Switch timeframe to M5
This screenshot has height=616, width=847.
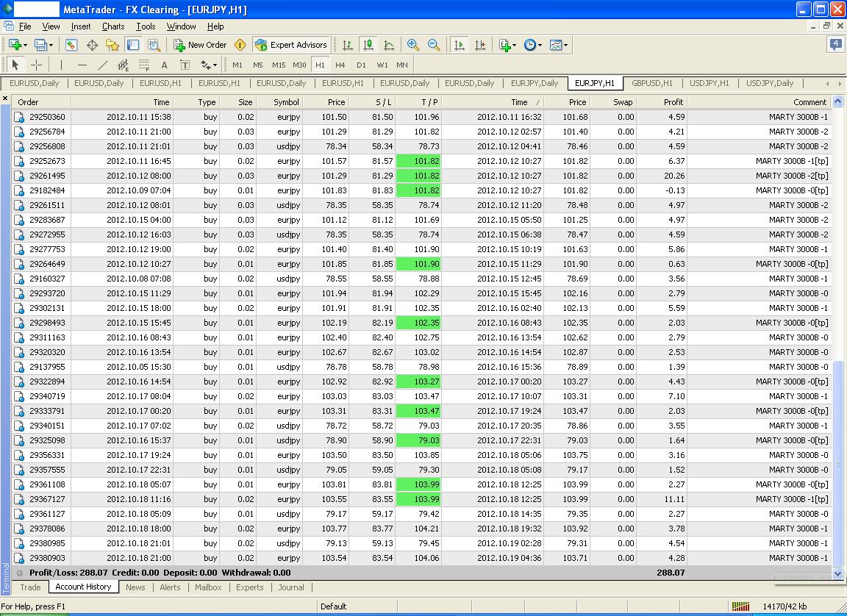[257, 65]
